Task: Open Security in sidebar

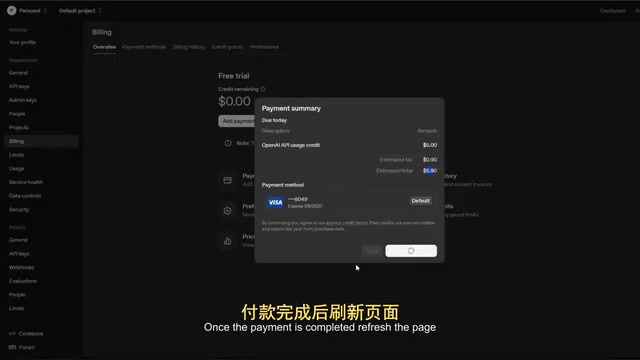Action: click(19, 209)
